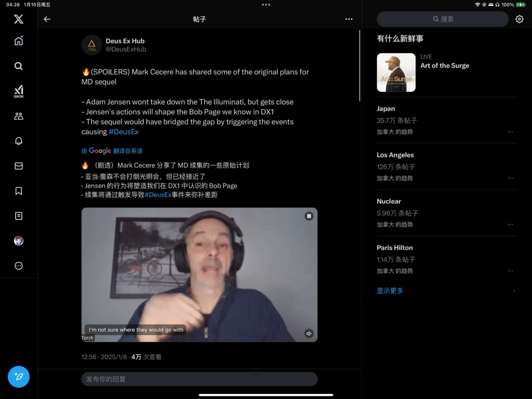Open the iPad multitasking three-dot menu
Screen dimensions: 532x399
[266, 5]
